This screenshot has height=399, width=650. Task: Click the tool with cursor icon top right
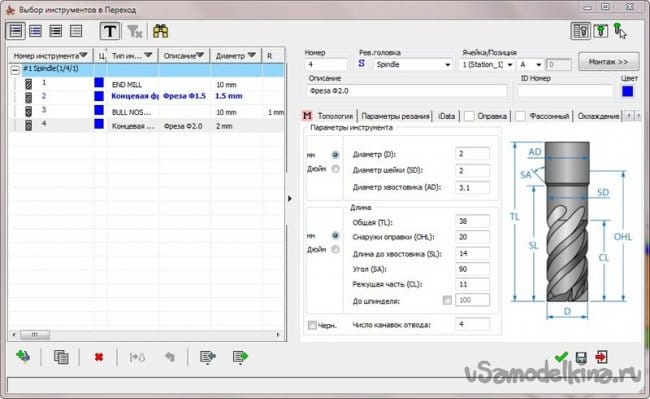[x=620, y=31]
